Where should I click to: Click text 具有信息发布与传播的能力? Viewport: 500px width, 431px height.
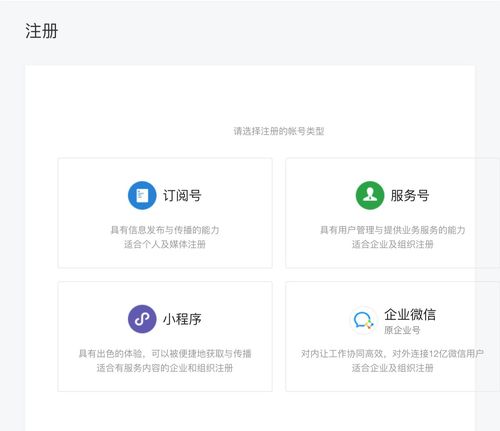coord(165,230)
